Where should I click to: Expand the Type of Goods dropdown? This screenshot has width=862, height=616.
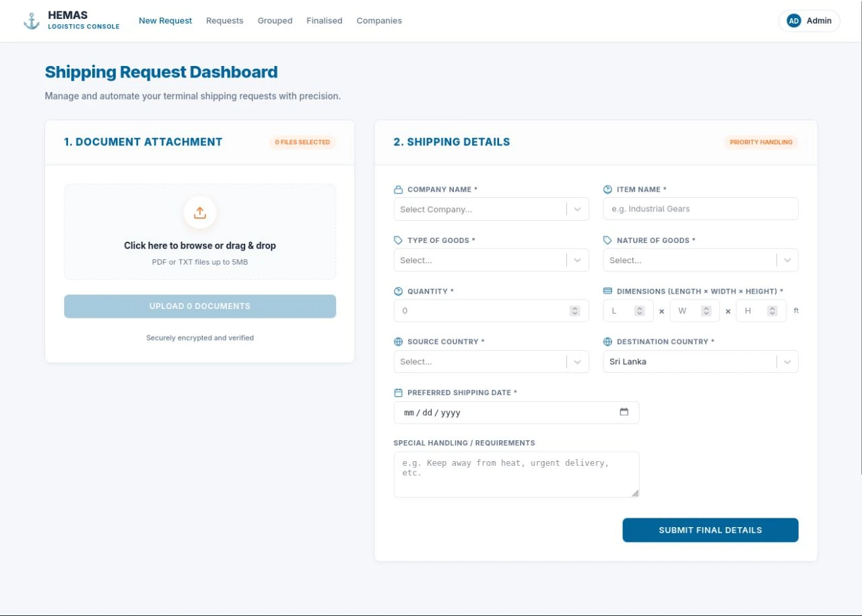click(492, 260)
